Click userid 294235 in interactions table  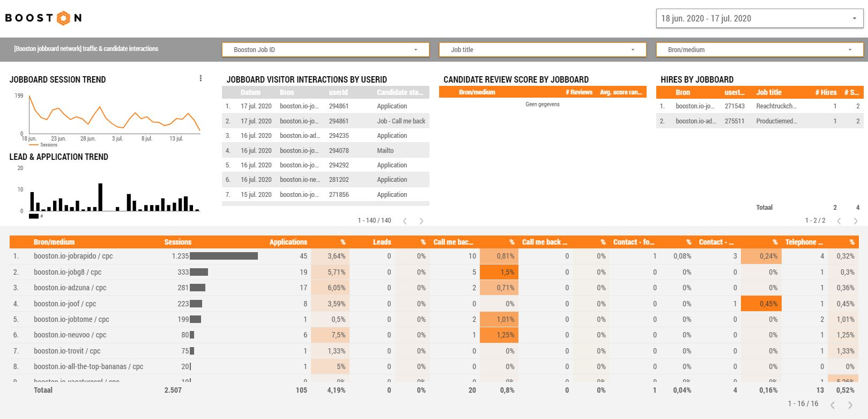coord(339,136)
